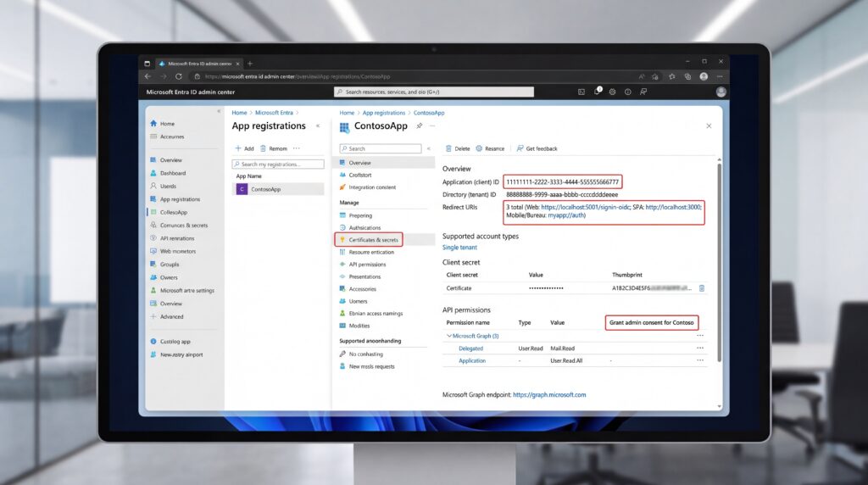This screenshot has height=485, width=868.
Task: Open notifications bell in portal header
Action: point(597,92)
